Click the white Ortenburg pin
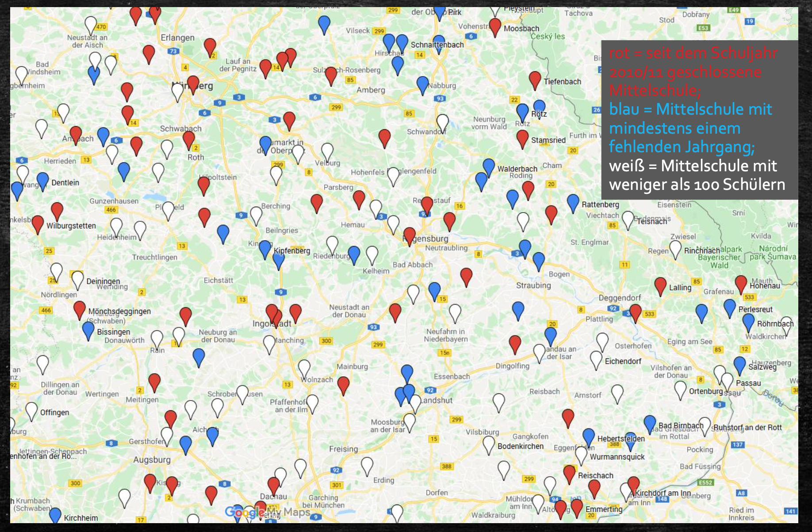The height and width of the screenshot is (532, 812). coord(680,390)
